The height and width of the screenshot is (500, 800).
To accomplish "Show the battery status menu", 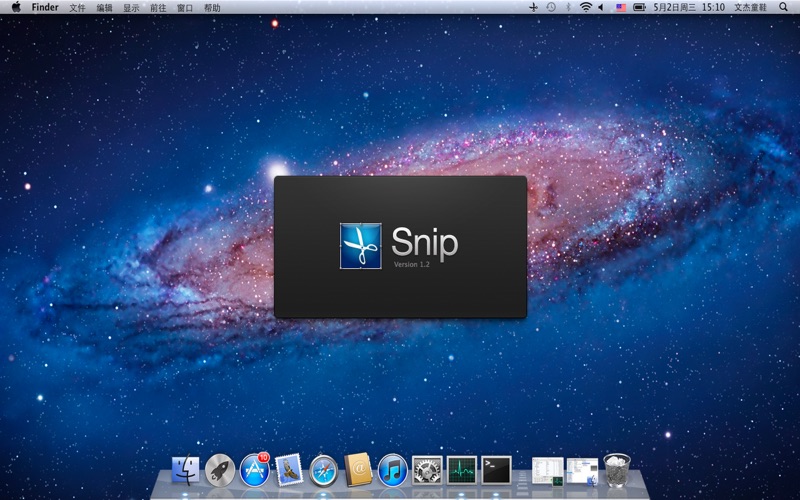I will click(639, 7).
